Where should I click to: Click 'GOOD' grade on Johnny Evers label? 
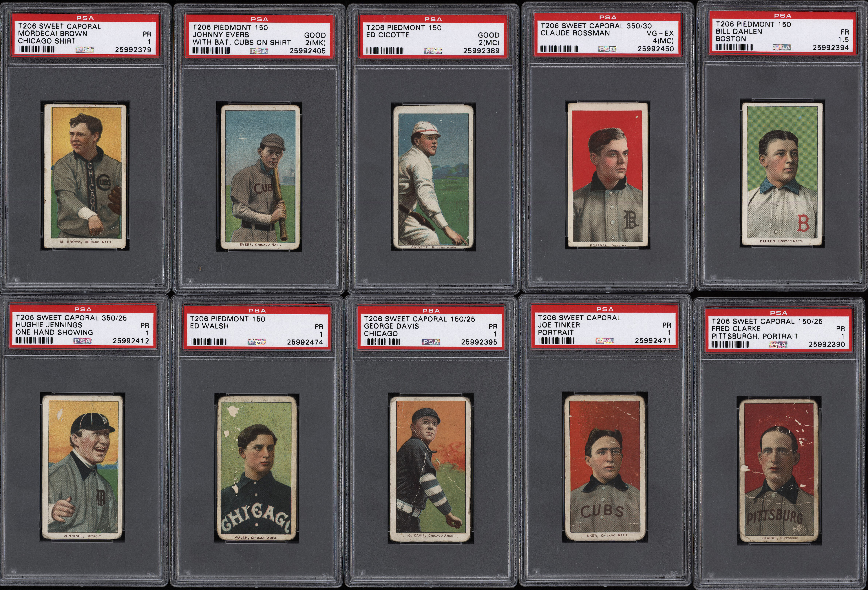pyautogui.click(x=315, y=35)
